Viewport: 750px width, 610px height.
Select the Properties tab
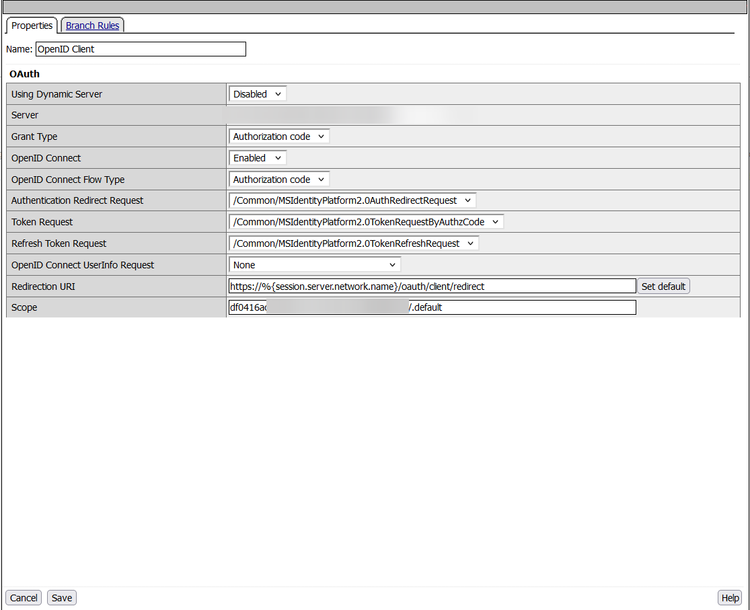[x=32, y=25]
